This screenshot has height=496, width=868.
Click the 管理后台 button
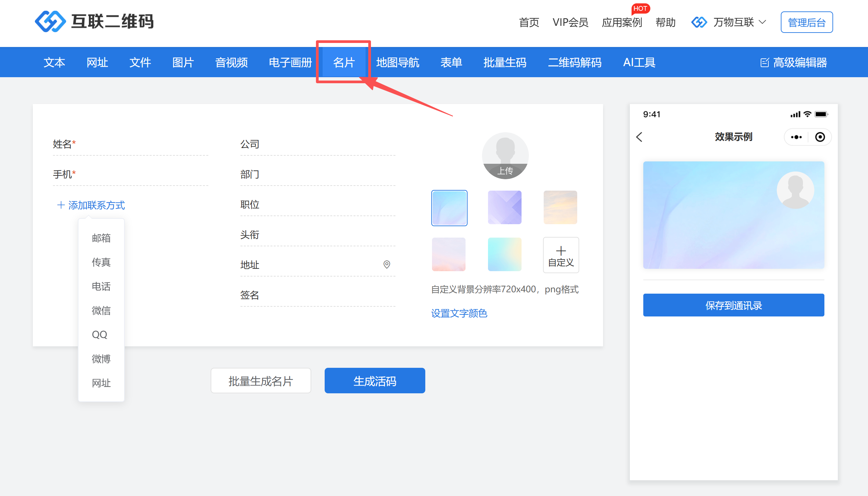click(x=806, y=22)
